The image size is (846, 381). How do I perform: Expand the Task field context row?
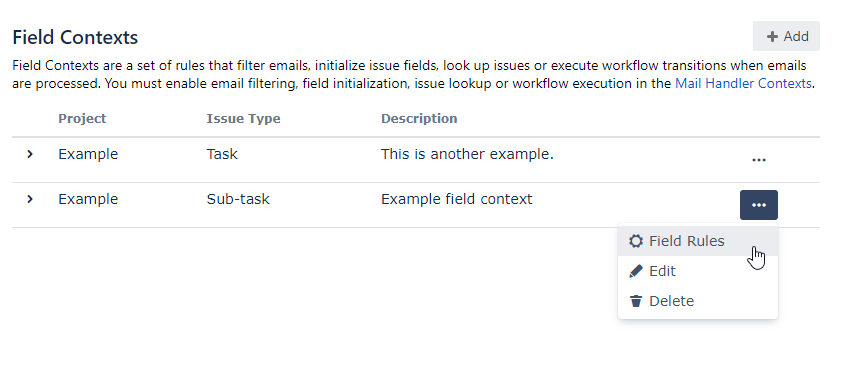[x=30, y=154]
